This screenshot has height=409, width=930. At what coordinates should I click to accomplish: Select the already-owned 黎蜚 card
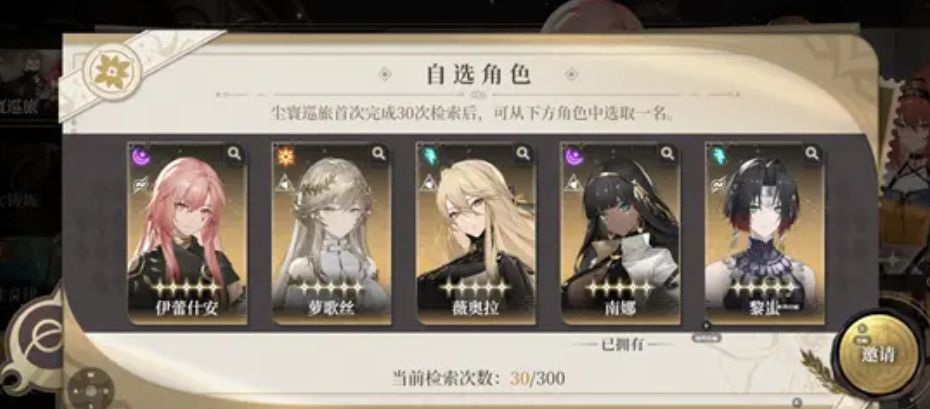click(765, 233)
